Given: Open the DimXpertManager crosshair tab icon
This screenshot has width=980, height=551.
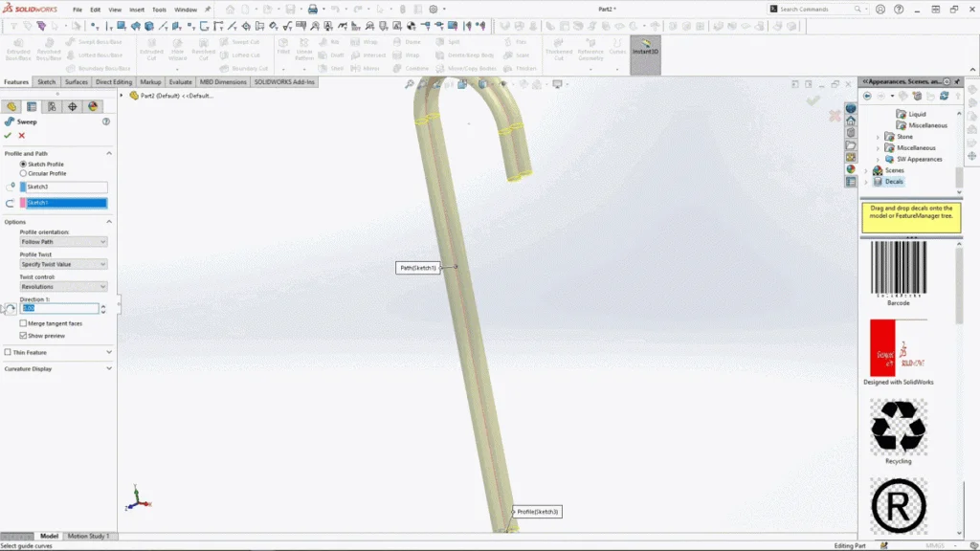Looking at the screenshot, I should click(x=73, y=107).
